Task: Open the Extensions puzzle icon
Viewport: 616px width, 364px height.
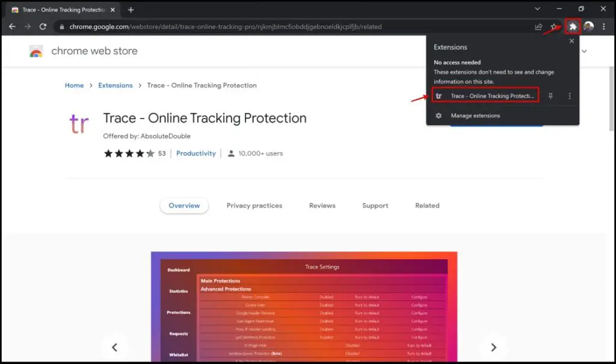Action: point(573,26)
